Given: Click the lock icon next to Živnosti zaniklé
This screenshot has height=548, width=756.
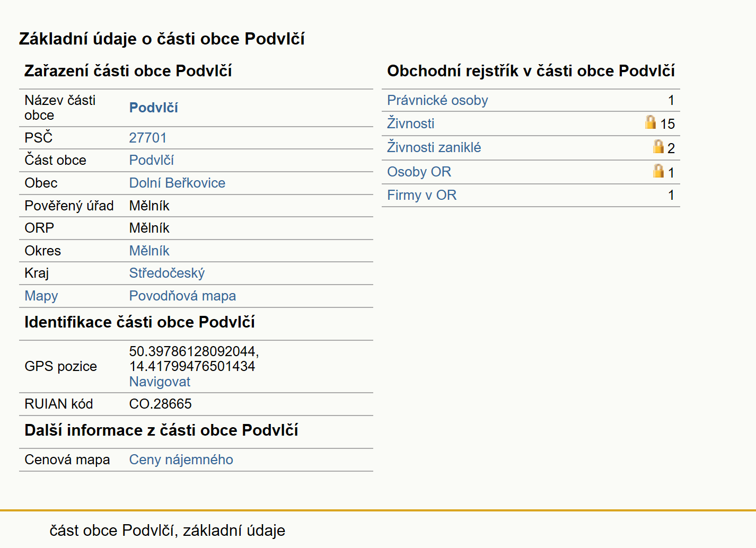Looking at the screenshot, I should tap(658, 146).
